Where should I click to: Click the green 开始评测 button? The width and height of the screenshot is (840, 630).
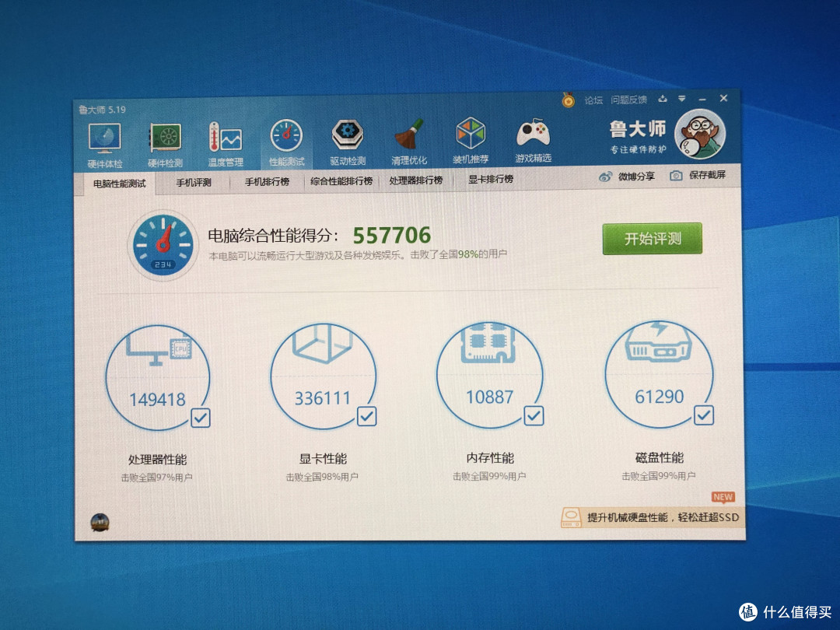click(652, 239)
